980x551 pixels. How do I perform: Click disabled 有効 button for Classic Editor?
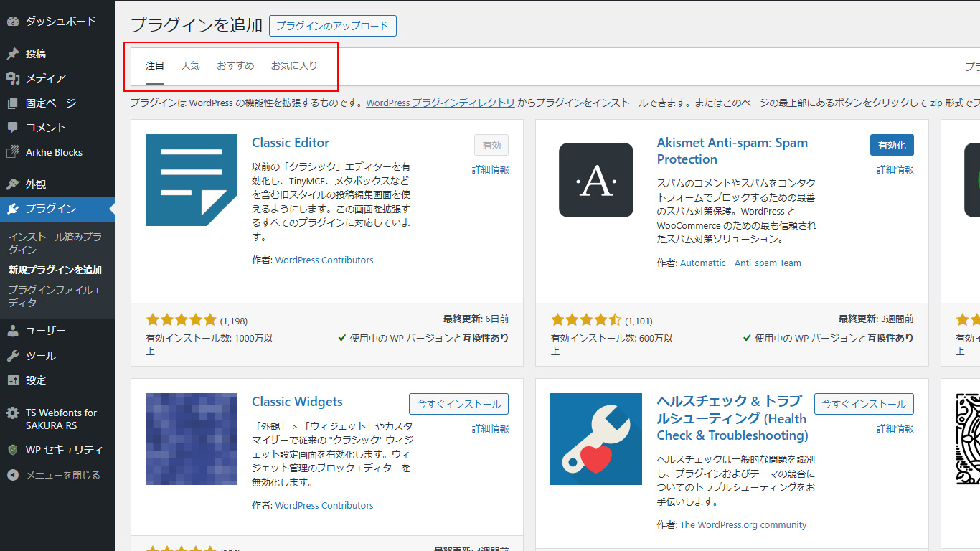pyautogui.click(x=491, y=145)
